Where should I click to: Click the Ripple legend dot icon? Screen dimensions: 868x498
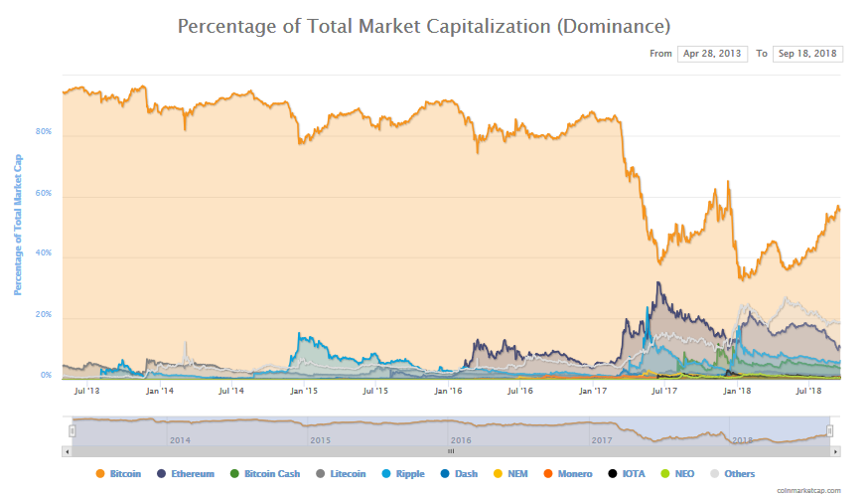[x=386, y=474]
